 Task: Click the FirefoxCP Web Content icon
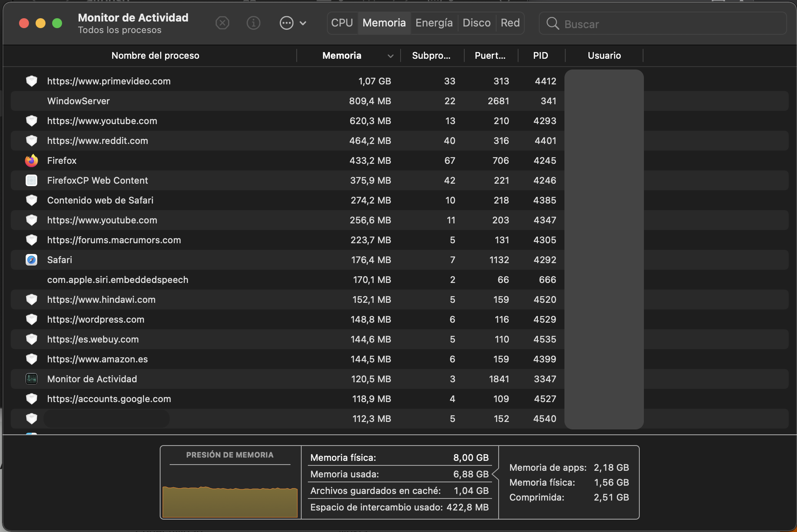coord(31,180)
